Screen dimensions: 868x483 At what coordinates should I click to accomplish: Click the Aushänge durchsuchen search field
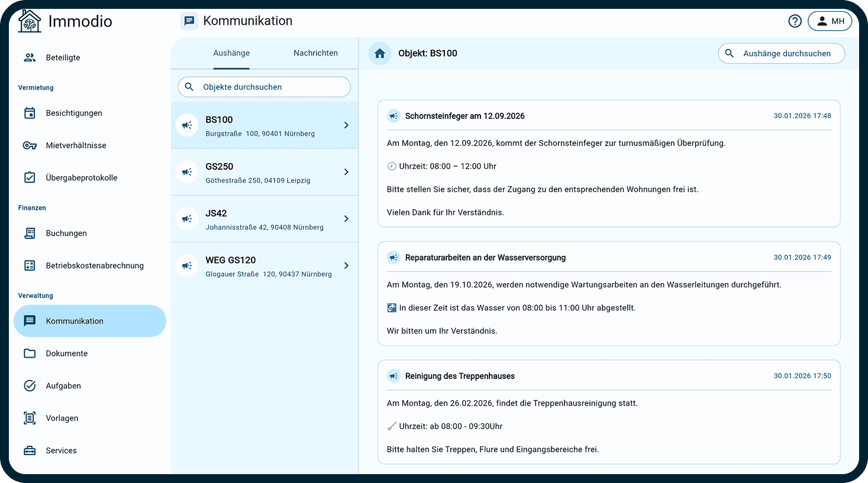click(781, 53)
